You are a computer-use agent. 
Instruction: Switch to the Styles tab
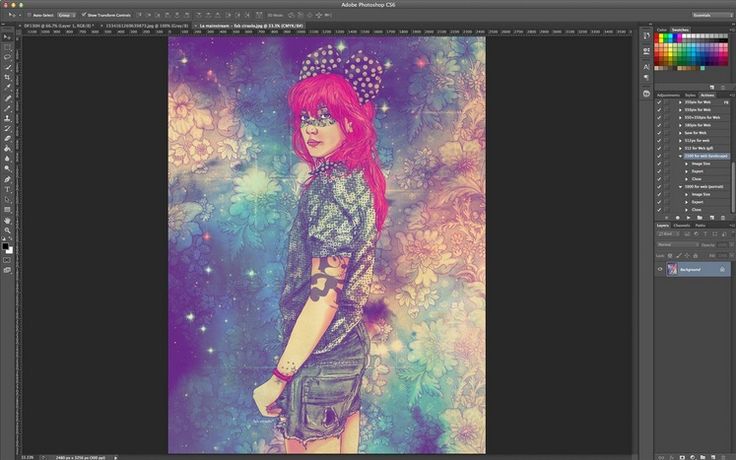(690, 95)
